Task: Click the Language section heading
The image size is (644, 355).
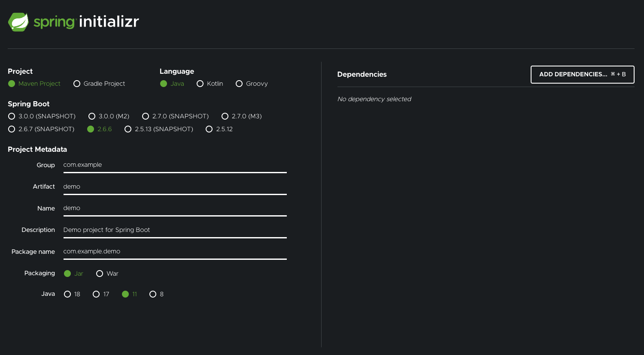Action: pyautogui.click(x=177, y=72)
